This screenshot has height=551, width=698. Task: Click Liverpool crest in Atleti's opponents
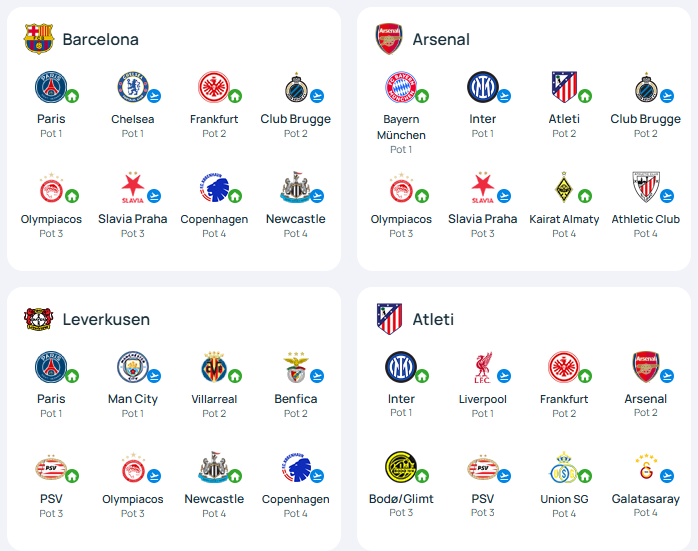(x=483, y=367)
